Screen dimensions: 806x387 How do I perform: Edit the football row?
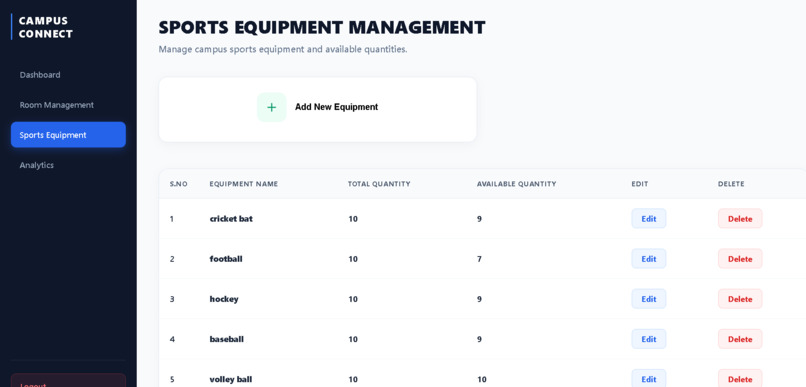[x=649, y=259]
